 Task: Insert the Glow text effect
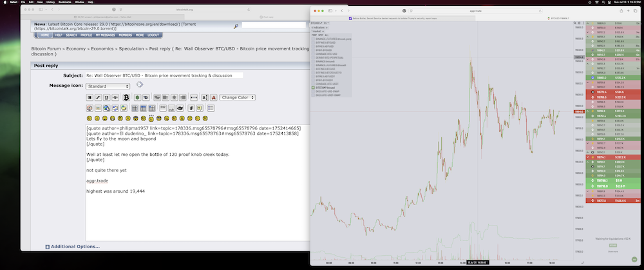[138, 97]
